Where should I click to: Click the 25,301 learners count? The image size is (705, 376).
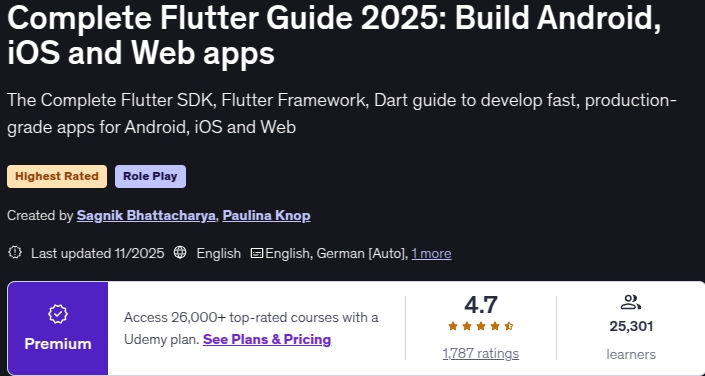(x=631, y=326)
